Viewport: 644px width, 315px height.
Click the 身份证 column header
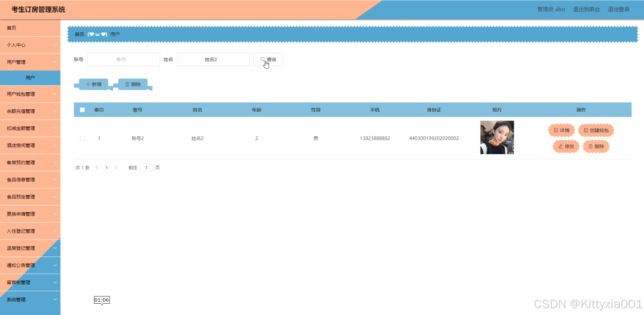click(434, 110)
